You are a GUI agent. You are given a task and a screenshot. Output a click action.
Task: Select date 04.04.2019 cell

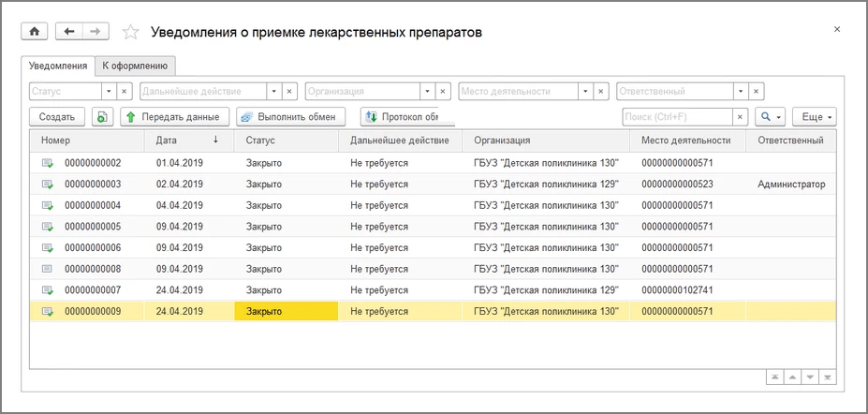point(189,205)
